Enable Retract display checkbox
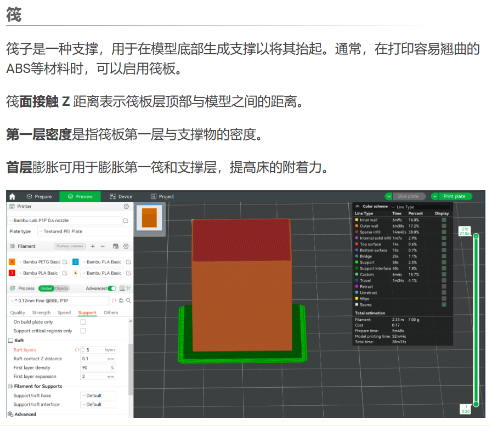 pyautogui.click(x=444, y=286)
